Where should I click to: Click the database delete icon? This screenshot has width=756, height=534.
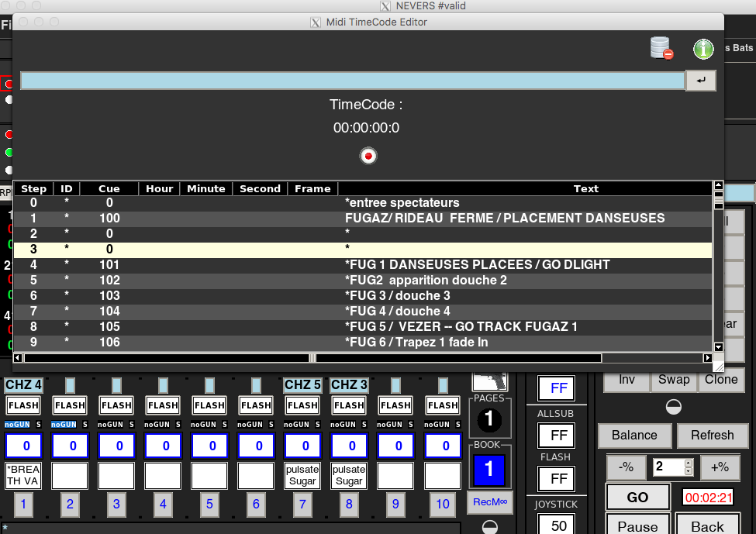tap(661, 49)
